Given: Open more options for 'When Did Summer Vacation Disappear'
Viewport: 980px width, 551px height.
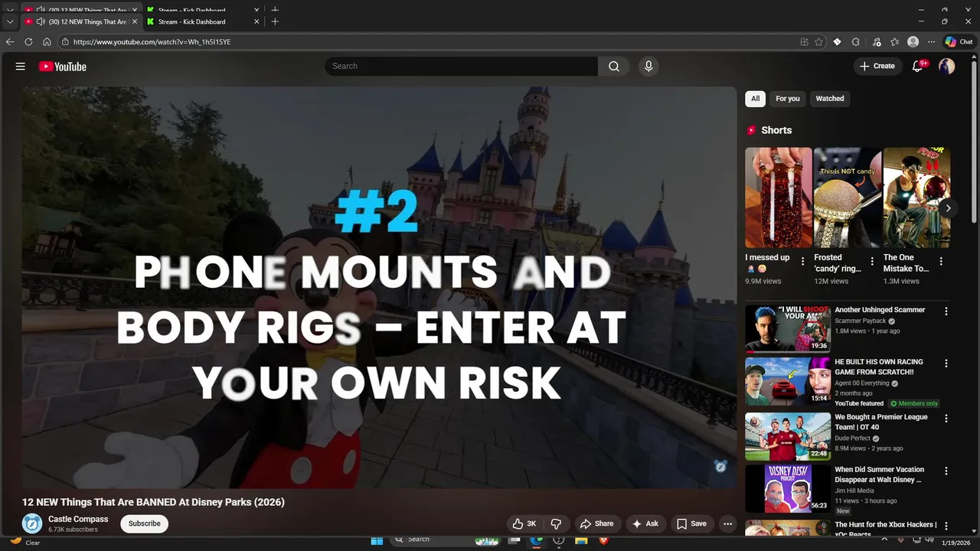Looking at the screenshot, I should click(x=946, y=471).
